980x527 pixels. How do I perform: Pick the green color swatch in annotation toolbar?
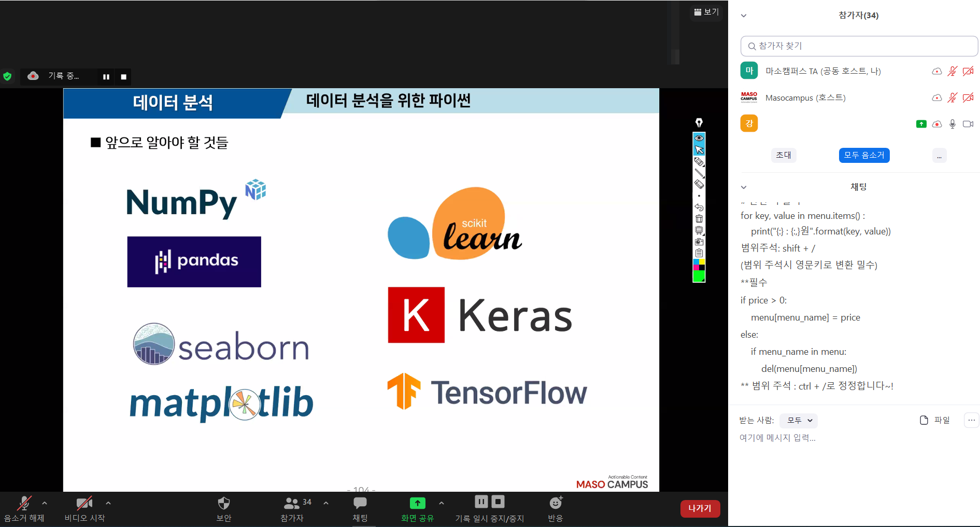tap(699, 276)
